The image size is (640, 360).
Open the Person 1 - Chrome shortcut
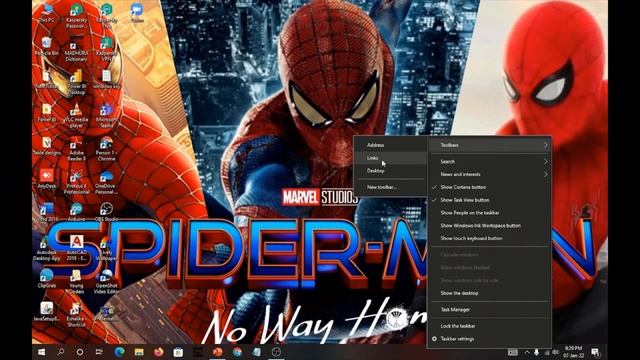pos(107,149)
